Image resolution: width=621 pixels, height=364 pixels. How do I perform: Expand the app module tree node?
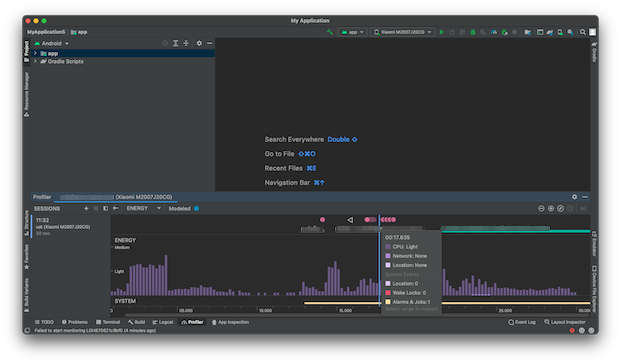35,53
